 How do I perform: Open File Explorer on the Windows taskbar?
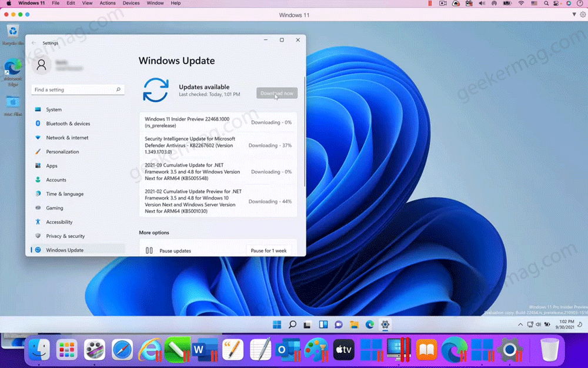click(354, 324)
